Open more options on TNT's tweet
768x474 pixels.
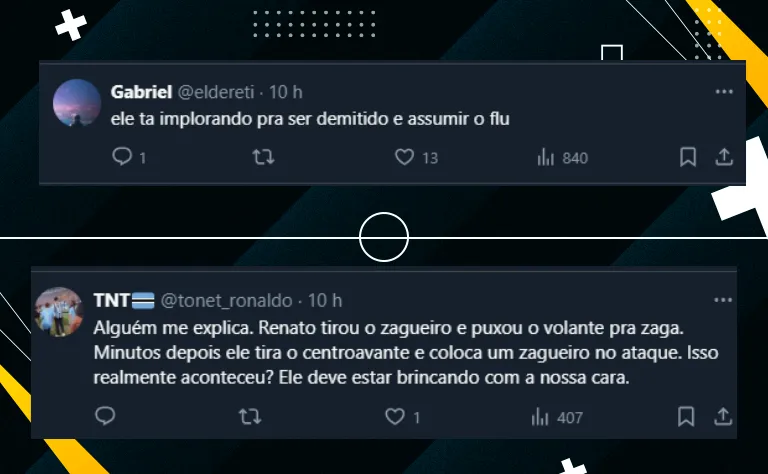(723, 300)
